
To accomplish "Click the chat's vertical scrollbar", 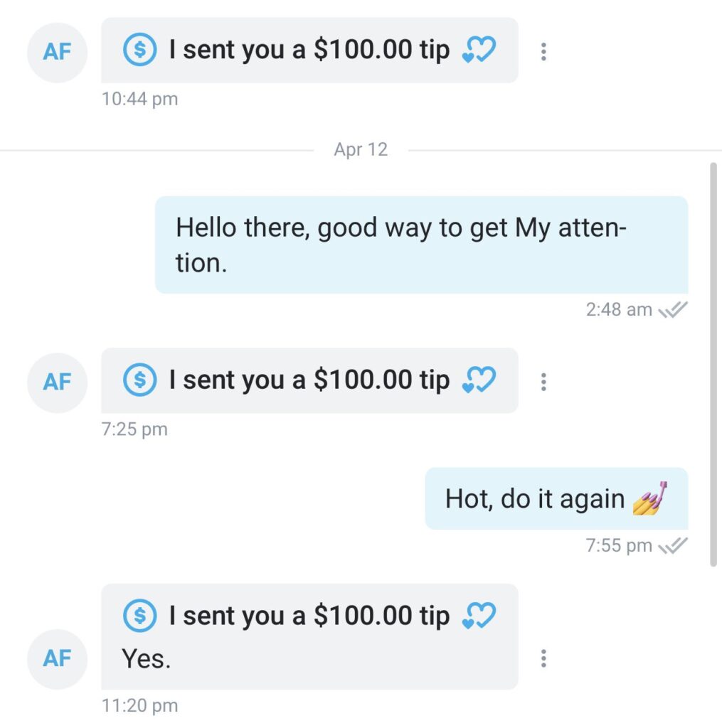I will pos(713,363).
